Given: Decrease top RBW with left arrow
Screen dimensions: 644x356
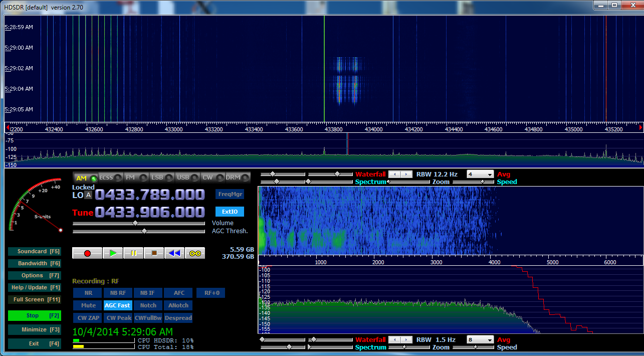Looking at the screenshot, I should click(x=394, y=174).
